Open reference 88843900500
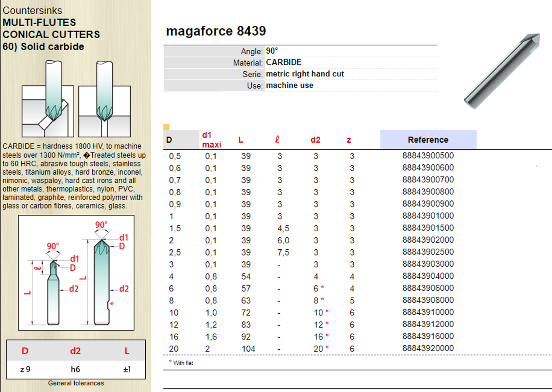 (x=428, y=156)
